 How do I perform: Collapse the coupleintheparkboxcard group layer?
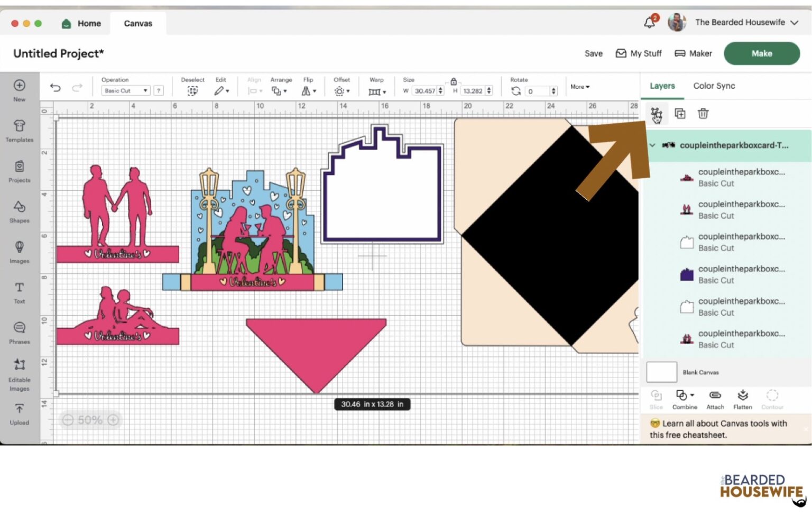click(x=652, y=145)
